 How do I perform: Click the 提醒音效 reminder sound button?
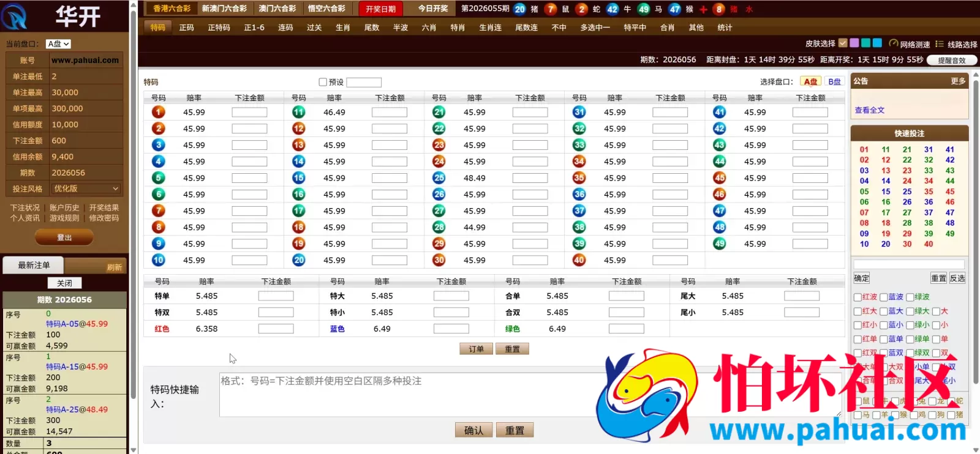tap(952, 60)
